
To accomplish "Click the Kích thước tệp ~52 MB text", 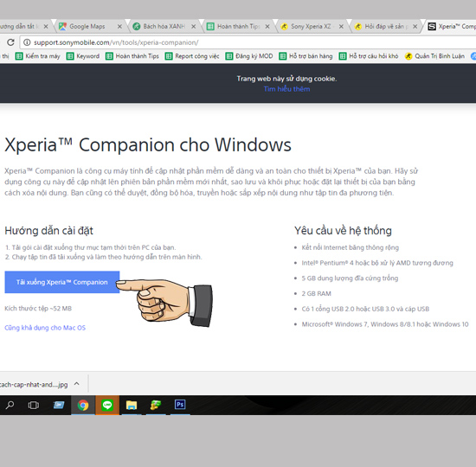I will 38,309.
